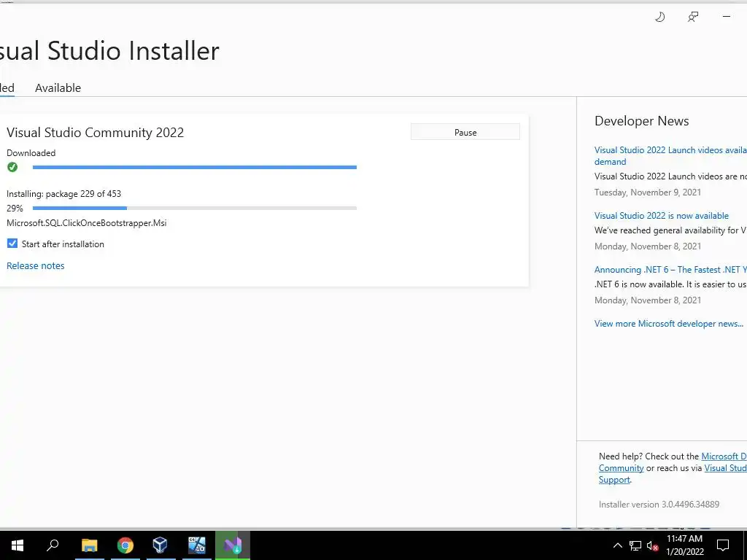Open the send feedback icon
747x560 pixels.
coord(693,17)
